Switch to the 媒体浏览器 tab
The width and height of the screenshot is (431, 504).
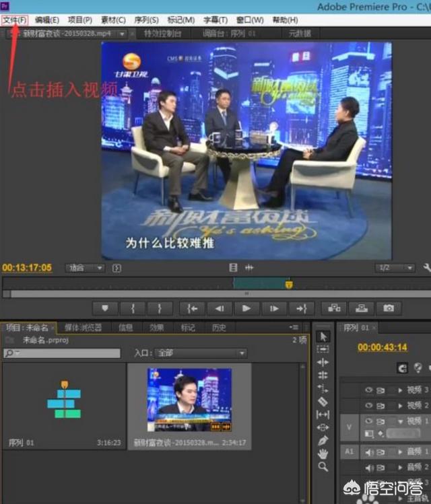click(x=83, y=328)
